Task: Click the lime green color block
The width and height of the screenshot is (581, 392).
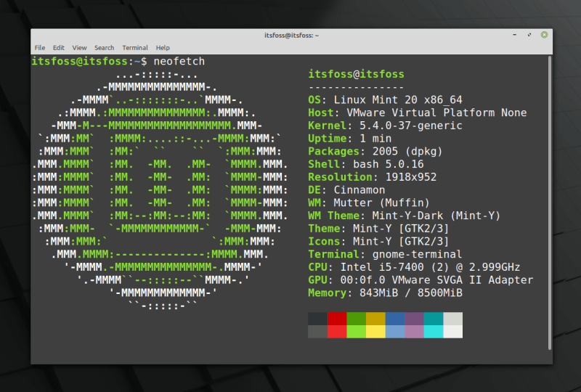Action: [356, 332]
